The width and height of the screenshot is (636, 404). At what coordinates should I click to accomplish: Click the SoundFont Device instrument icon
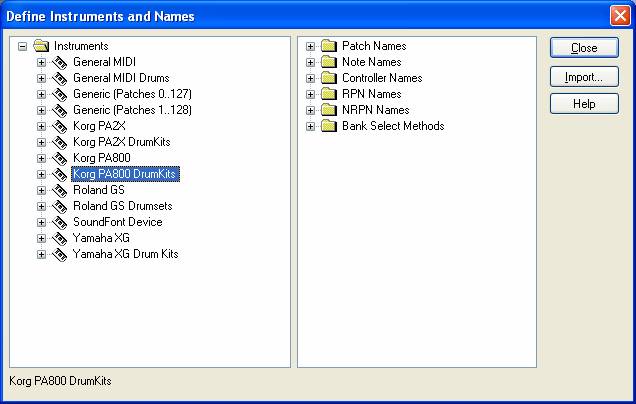point(60,222)
